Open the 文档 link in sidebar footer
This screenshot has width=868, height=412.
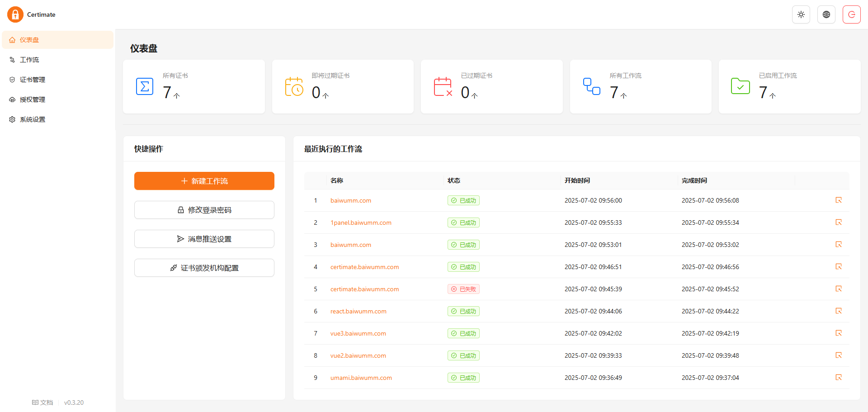pyautogui.click(x=42, y=403)
